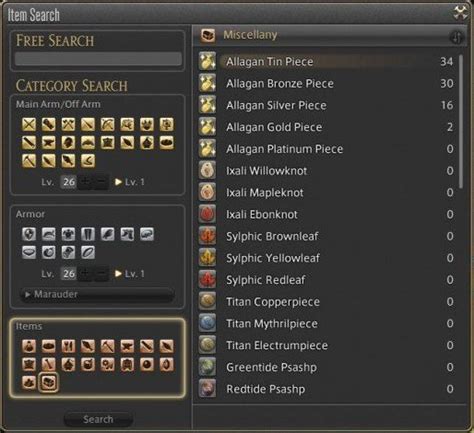Select the pickaxe icon in Main Arm section

point(29,161)
